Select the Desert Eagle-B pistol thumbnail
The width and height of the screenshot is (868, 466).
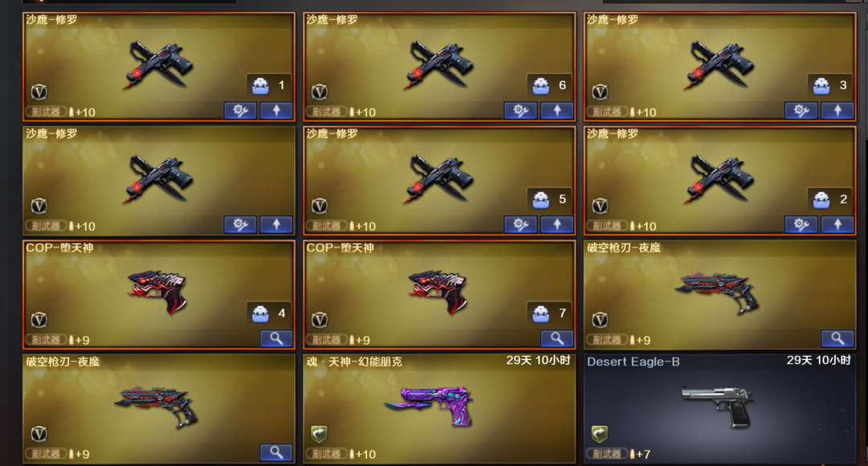click(x=718, y=406)
